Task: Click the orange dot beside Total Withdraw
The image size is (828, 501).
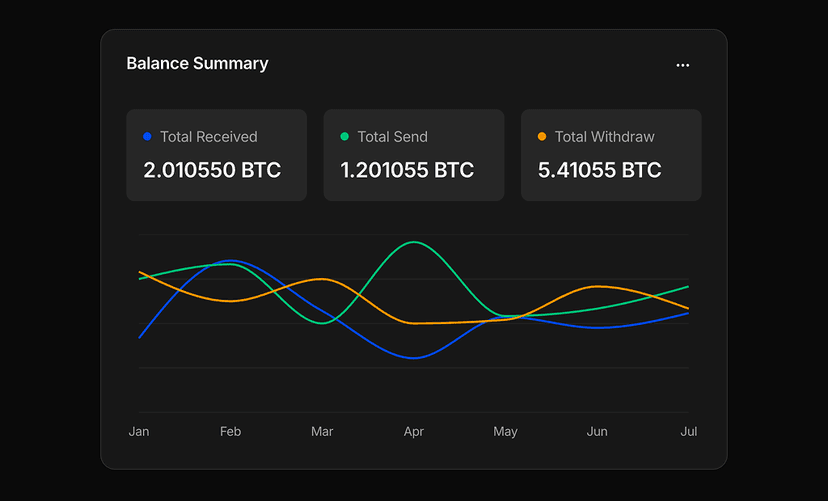Action: coord(542,137)
